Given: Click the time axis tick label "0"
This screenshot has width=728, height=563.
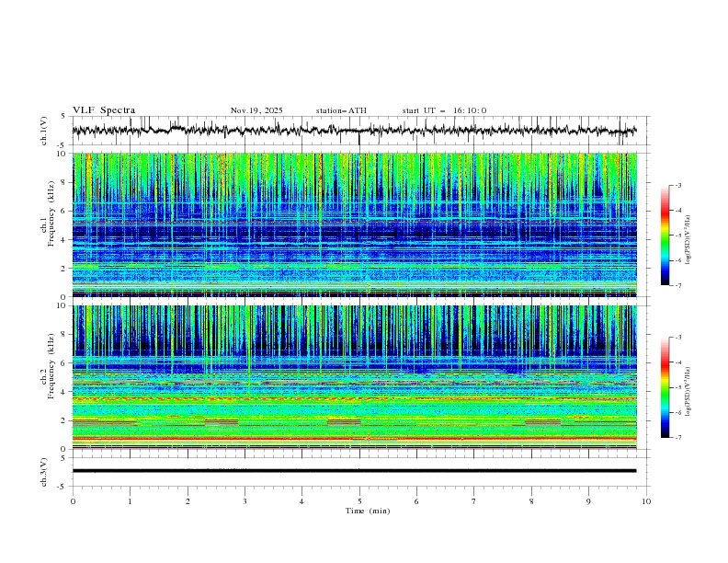Looking at the screenshot, I should pos(73,501).
